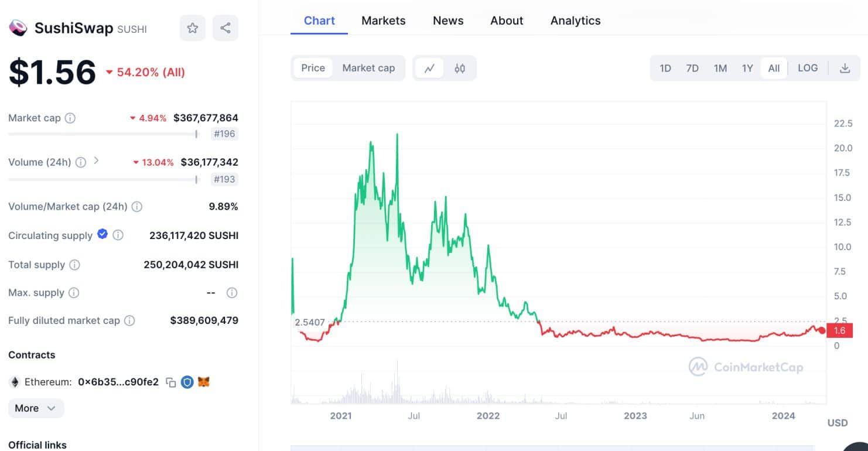Set chart range to All

[x=774, y=68]
